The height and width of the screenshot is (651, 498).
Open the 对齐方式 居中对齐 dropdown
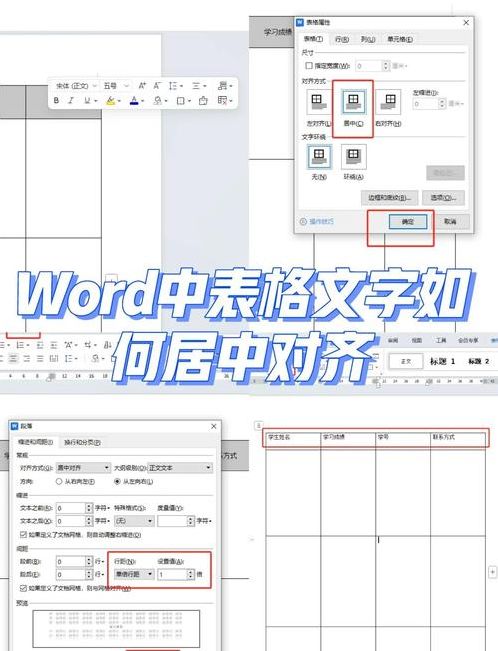pyautogui.click(x=83, y=468)
